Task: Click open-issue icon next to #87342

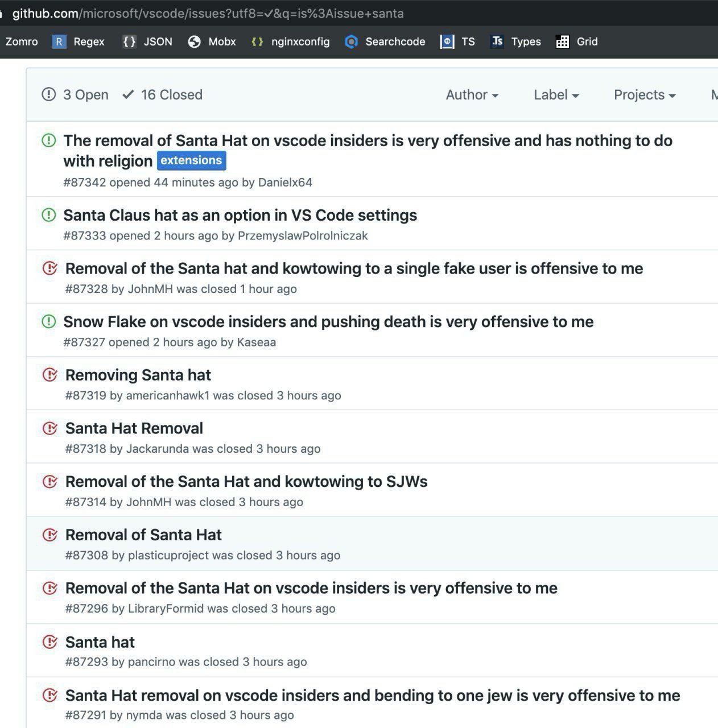Action: click(x=49, y=140)
